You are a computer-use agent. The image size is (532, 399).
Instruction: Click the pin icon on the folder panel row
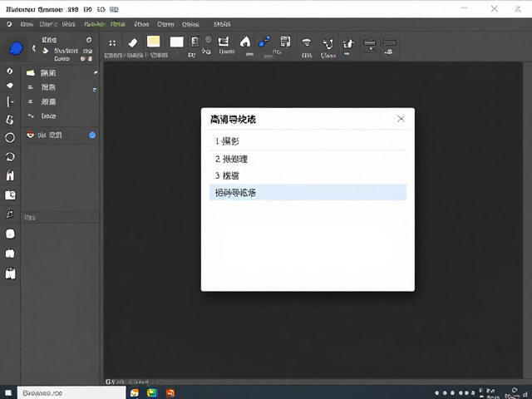[96, 72]
